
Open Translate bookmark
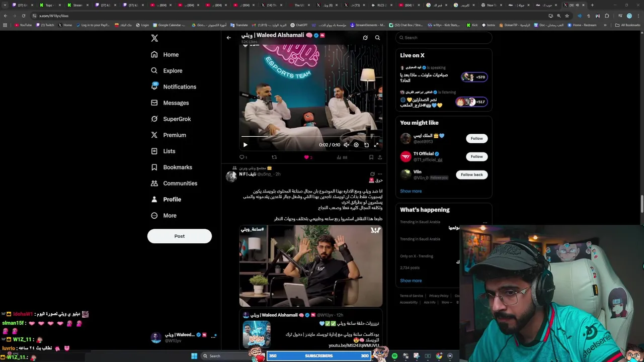(x=239, y=25)
